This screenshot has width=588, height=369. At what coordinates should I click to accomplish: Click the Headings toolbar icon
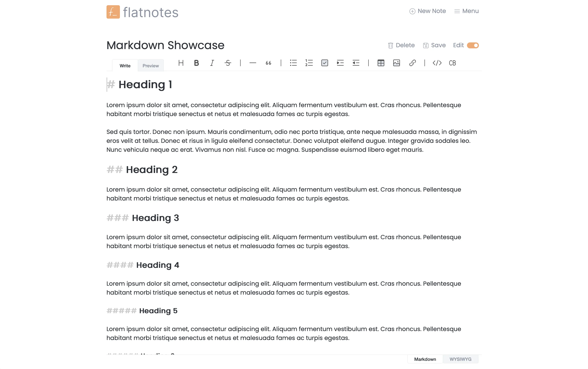coord(181,63)
